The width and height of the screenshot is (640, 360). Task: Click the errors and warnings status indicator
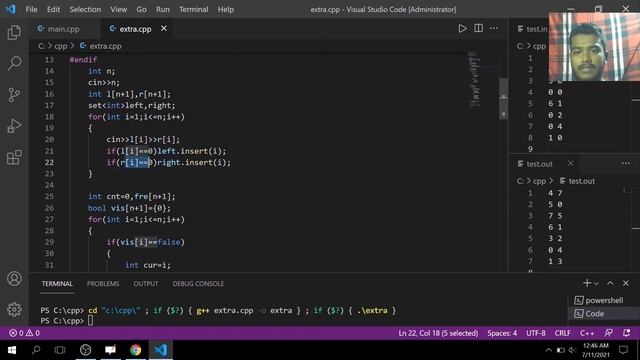click(24, 333)
